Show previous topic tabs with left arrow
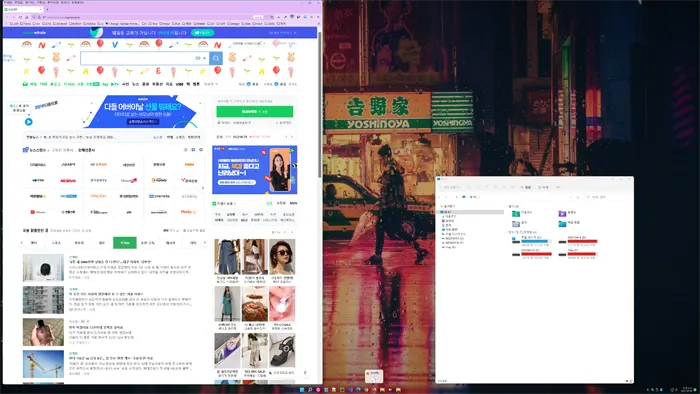700x394 pixels. pos(22,243)
